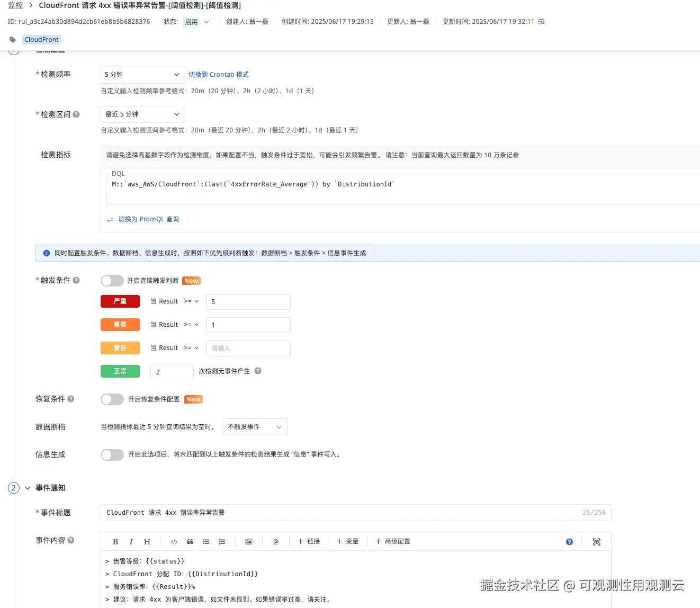
Task: Click the 告警等级: {{status}} line in editor
Action: point(145,561)
